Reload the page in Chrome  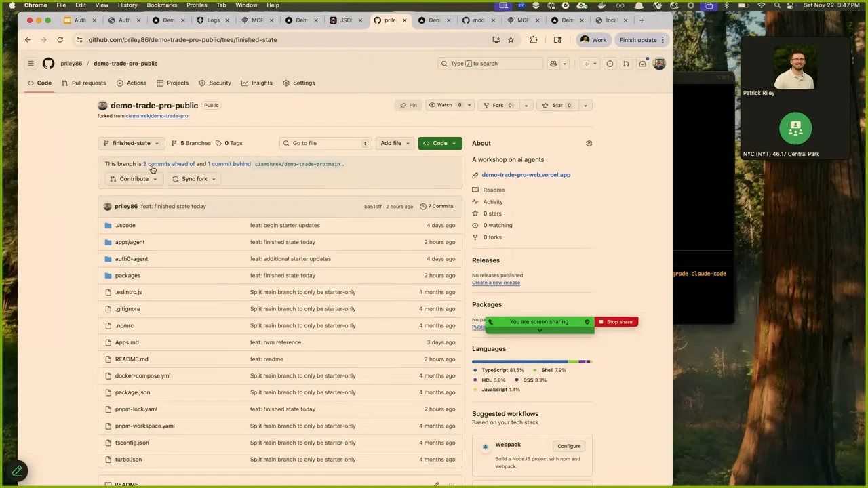60,40
